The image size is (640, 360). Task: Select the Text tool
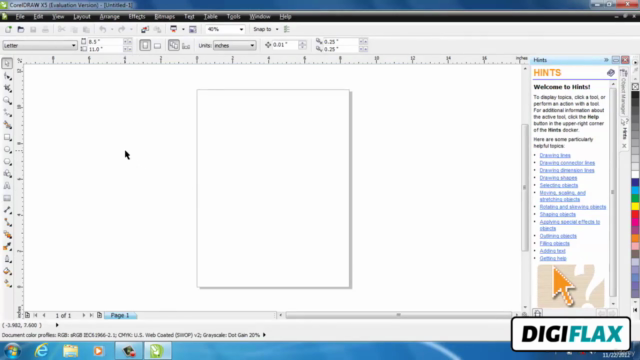click(7, 186)
